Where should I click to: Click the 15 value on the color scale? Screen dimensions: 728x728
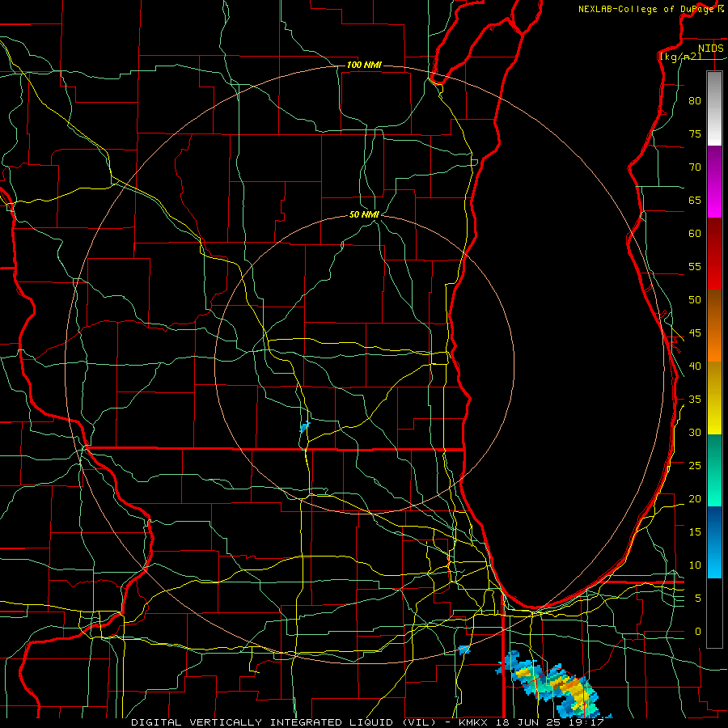click(695, 532)
